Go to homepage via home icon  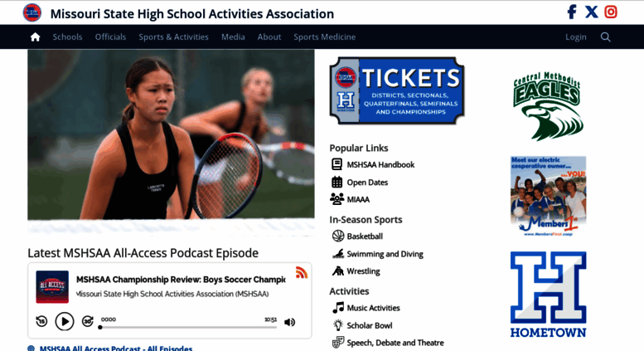pos(36,37)
